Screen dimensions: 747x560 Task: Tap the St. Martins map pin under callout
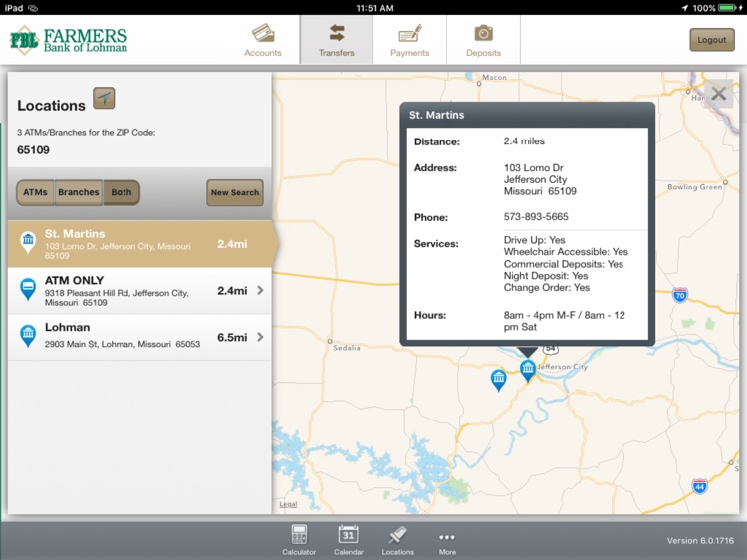(527, 371)
